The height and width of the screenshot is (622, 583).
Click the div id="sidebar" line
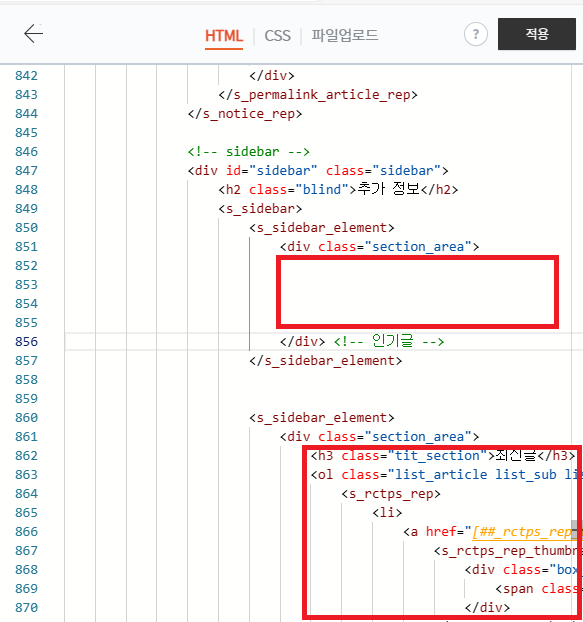click(x=318, y=171)
